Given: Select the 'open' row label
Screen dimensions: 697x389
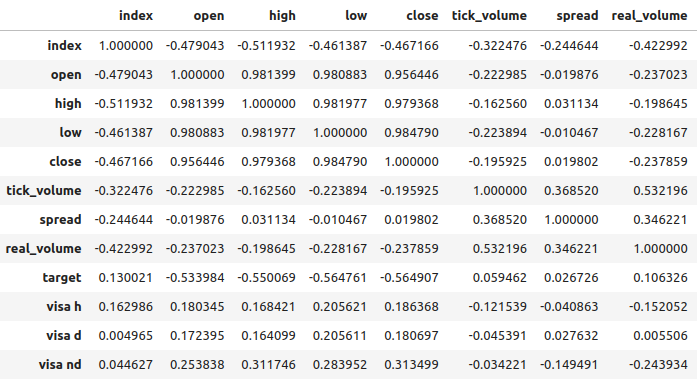Looking at the screenshot, I should (66, 75).
